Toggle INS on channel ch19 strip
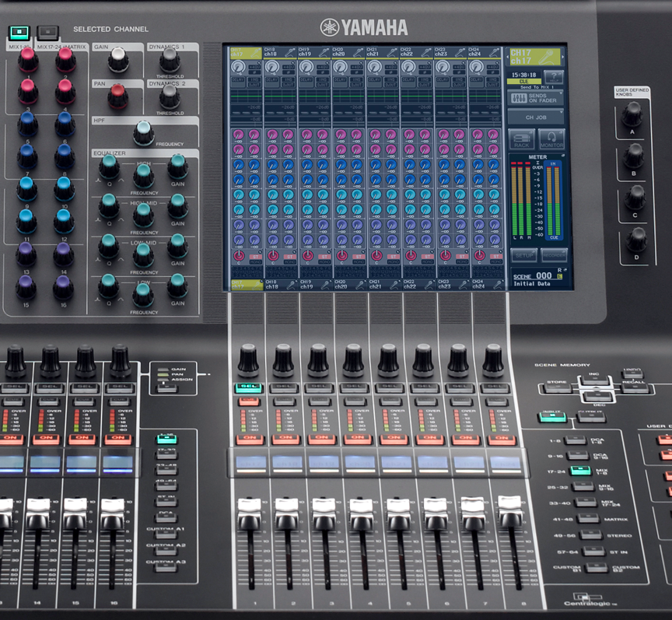 pyautogui.click(x=323, y=79)
